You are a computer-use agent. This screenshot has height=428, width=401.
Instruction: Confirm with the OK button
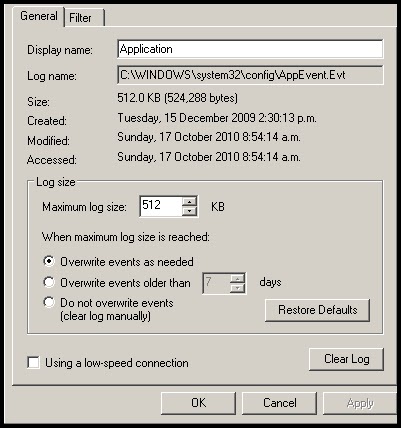[198, 403]
